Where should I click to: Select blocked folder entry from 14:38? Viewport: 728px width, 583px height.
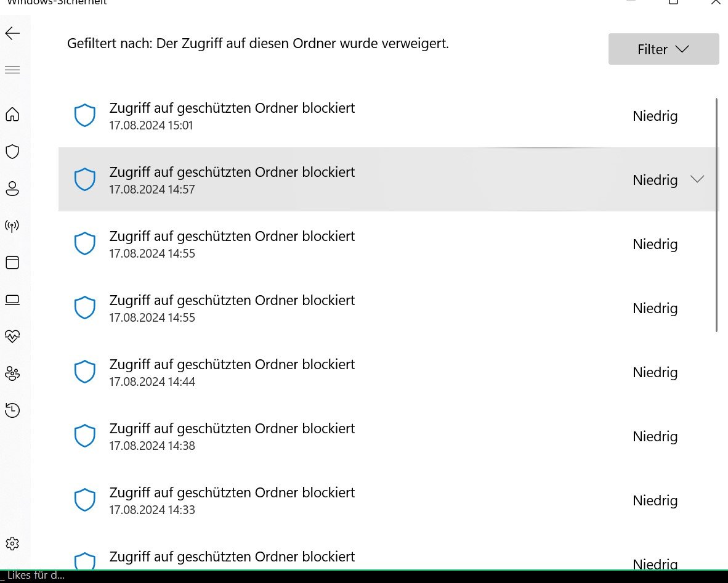(388, 436)
